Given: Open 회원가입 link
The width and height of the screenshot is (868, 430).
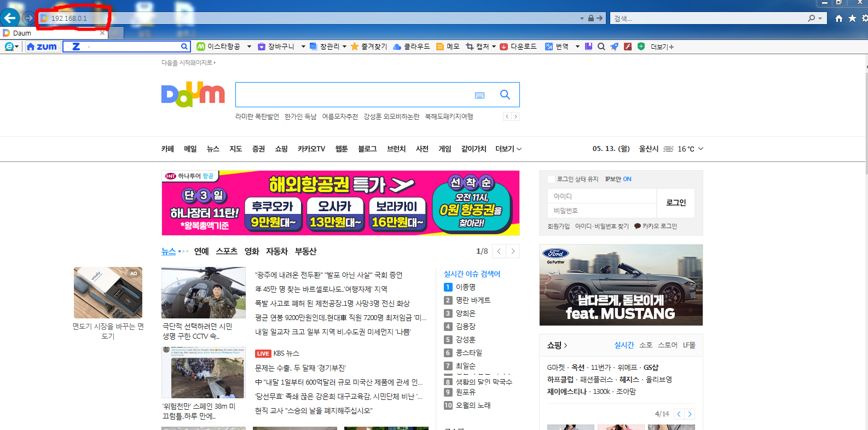Looking at the screenshot, I should pos(558,226).
